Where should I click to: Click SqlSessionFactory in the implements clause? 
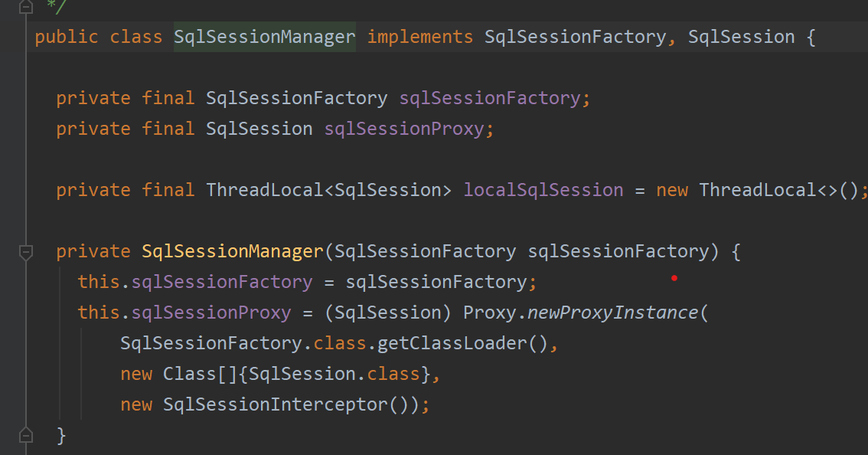[x=575, y=37]
